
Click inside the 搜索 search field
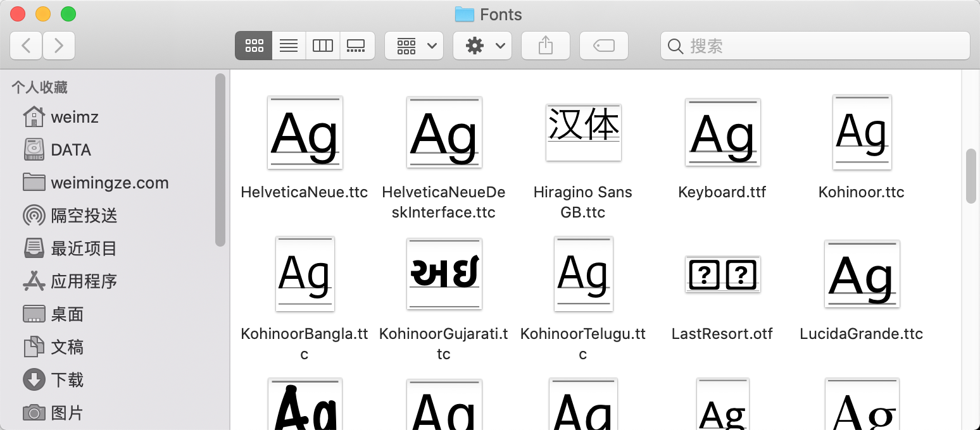[x=760, y=46]
